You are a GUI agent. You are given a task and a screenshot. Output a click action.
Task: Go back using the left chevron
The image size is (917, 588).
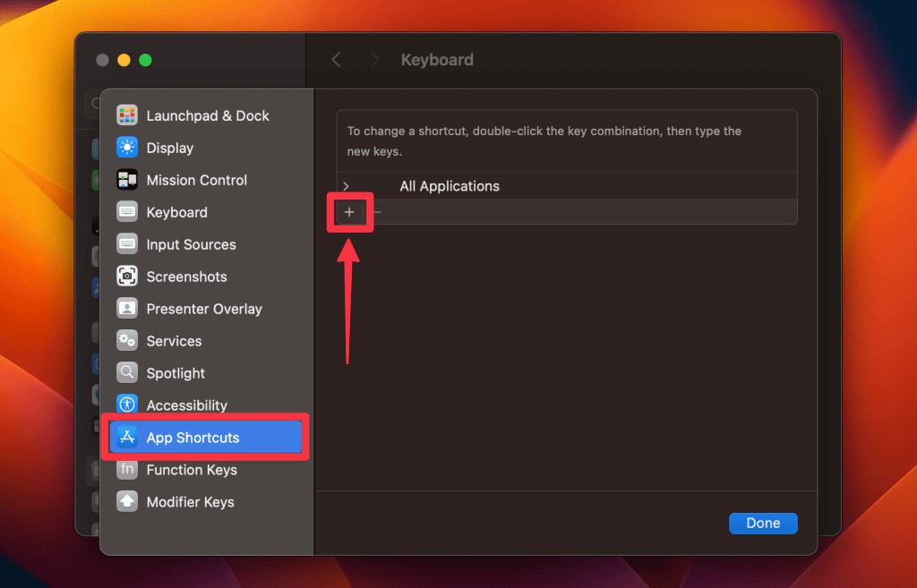(337, 60)
